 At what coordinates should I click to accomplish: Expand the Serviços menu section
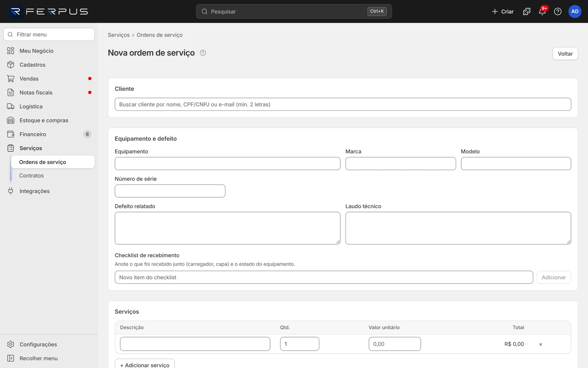point(49,148)
